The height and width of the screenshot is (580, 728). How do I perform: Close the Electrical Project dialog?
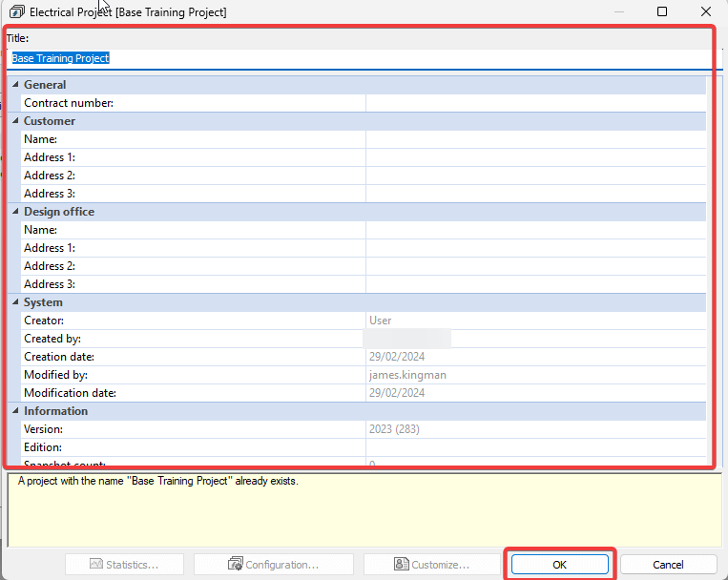(x=706, y=12)
